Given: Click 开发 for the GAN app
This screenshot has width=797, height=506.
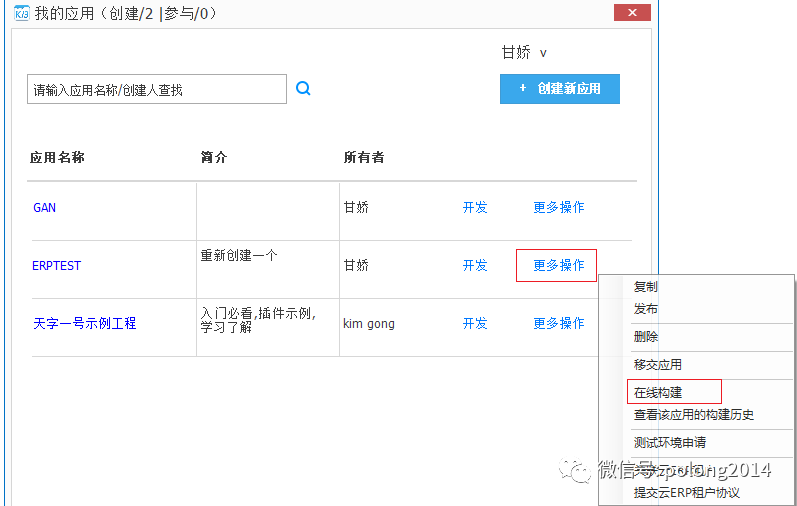Looking at the screenshot, I should [x=475, y=207].
